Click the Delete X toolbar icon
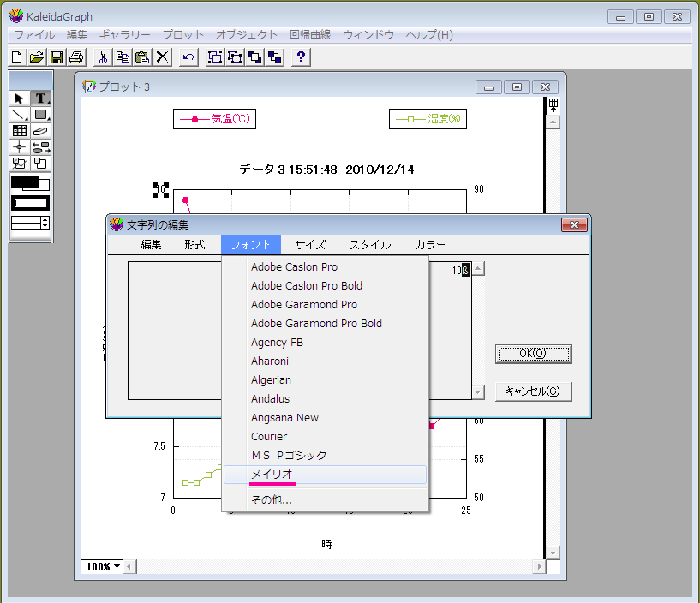700x603 pixels. click(163, 57)
